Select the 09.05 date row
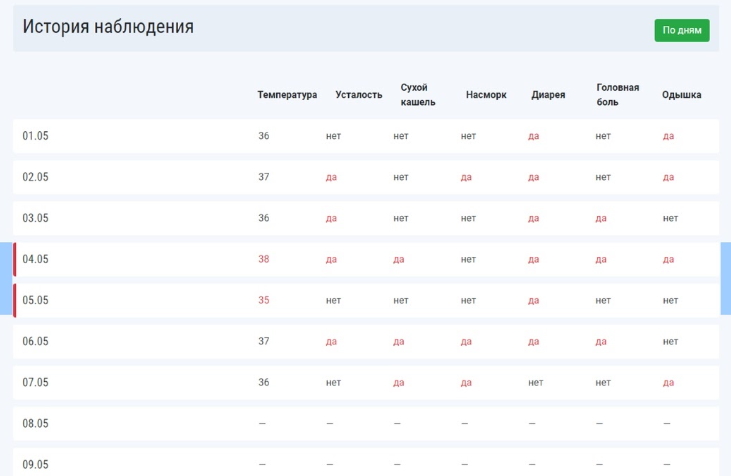This screenshot has width=731, height=476. (x=36, y=464)
